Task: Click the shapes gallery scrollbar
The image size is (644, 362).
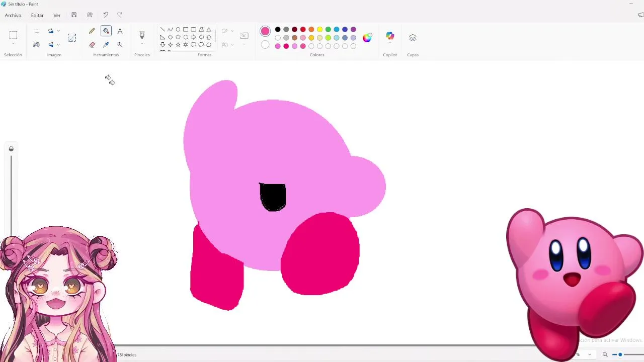Action: coord(215,36)
